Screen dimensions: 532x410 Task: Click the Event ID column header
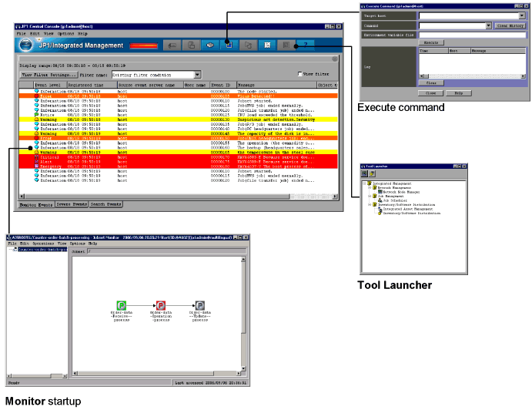pyautogui.click(x=223, y=85)
